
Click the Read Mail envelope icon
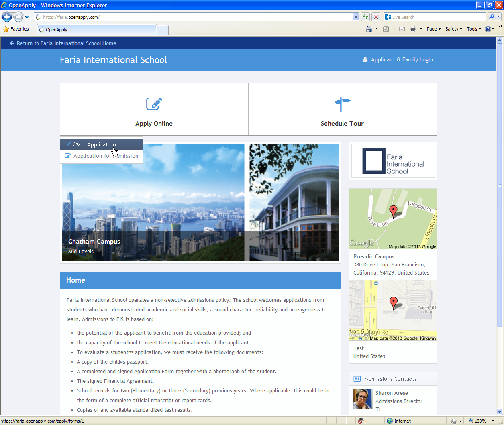pos(402,29)
